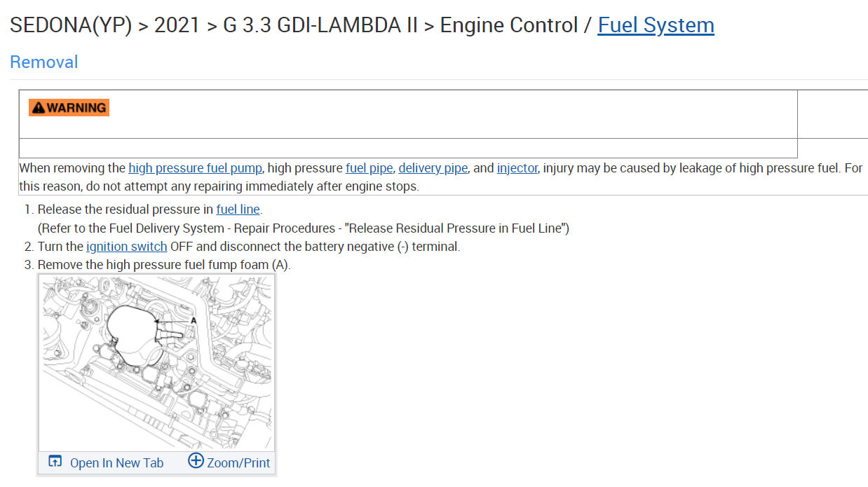Viewport: 868px width, 487px height.
Task: Click the delivery pipe hyperlink
Action: tap(433, 168)
